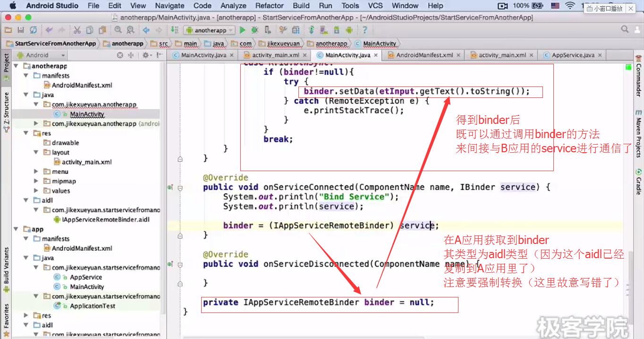Viewport: 644px width, 339px height.
Task: Run the app with the green play icon
Action: pyautogui.click(x=243, y=30)
